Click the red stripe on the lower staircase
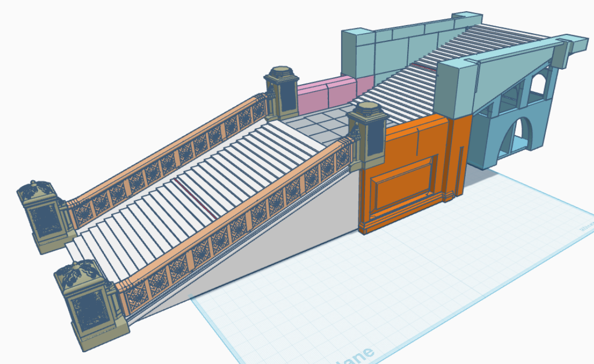This screenshot has height=364, width=594. (x=195, y=198)
